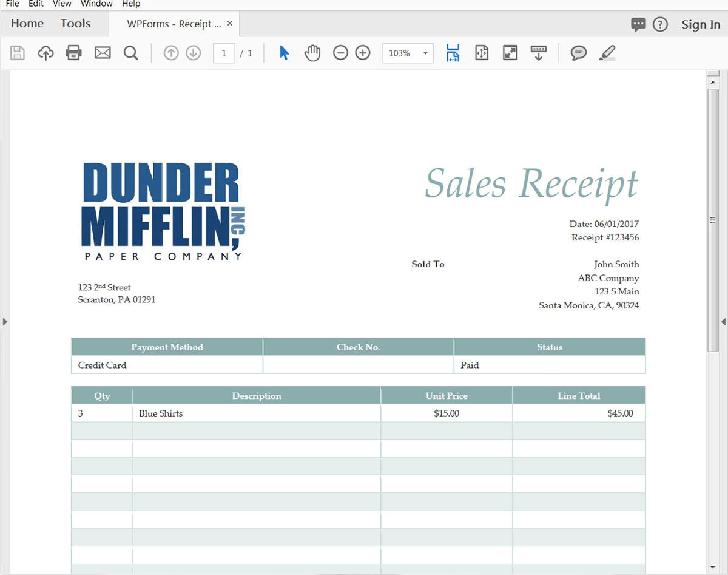Send file by email icon
Viewport: 728px width, 575px height.
[103, 53]
